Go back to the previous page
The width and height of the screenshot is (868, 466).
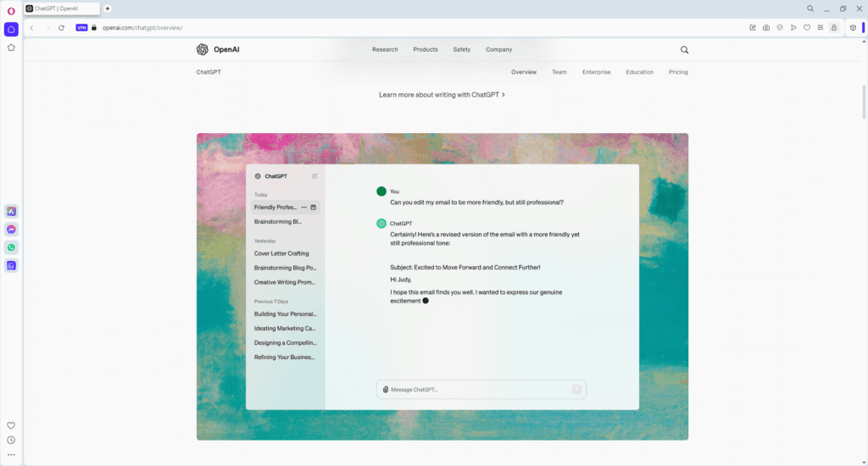pos(32,28)
